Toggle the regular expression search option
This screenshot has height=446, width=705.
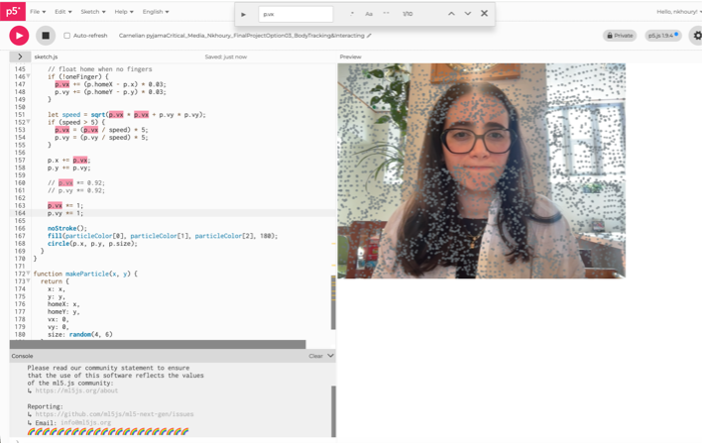coord(352,14)
